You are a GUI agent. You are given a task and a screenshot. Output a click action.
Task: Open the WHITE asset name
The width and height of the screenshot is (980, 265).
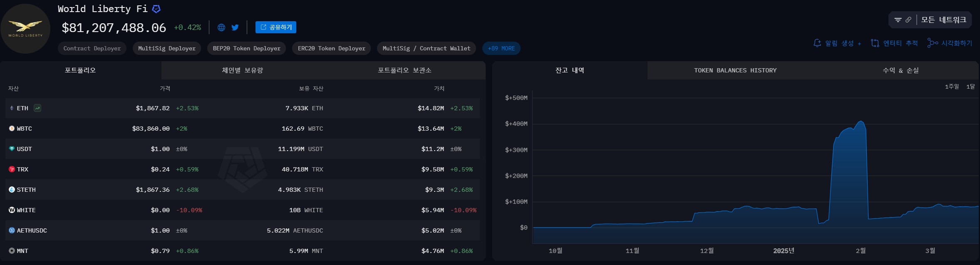coord(26,210)
